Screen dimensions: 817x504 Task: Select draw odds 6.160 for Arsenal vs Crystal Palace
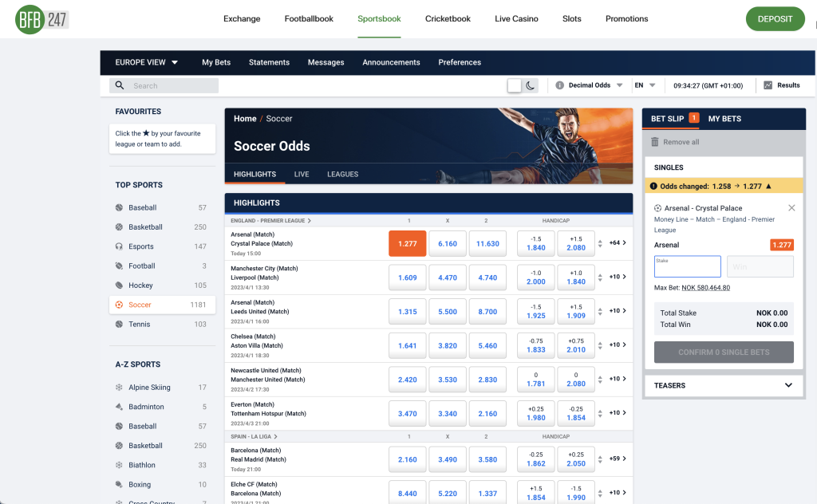pyautogui.click(x=448, y=244)
